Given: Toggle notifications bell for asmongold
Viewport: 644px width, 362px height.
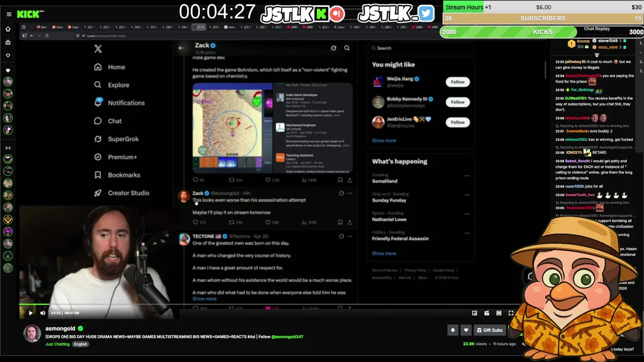Looking at the screenshot, I should [x=453, y=330].
